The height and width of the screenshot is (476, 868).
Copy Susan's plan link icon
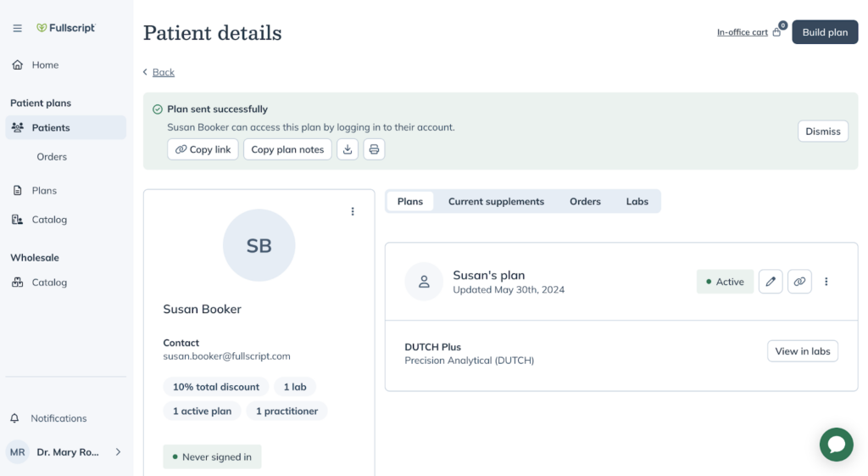click(799, 282)
